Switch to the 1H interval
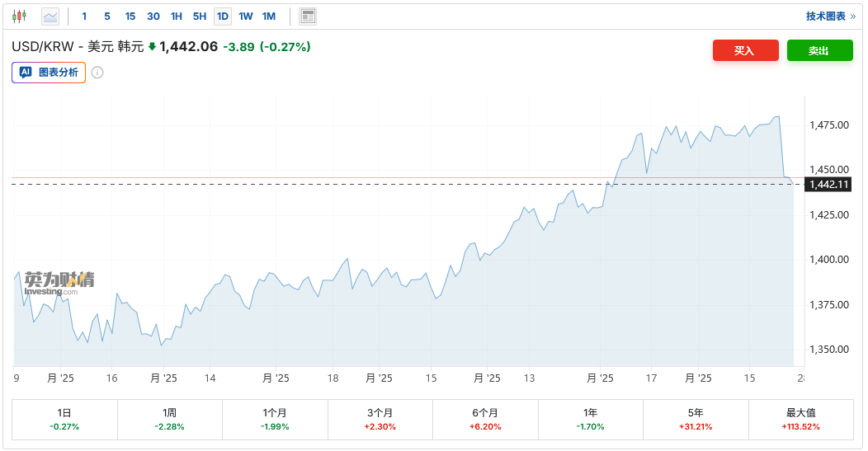 [177, 16]
